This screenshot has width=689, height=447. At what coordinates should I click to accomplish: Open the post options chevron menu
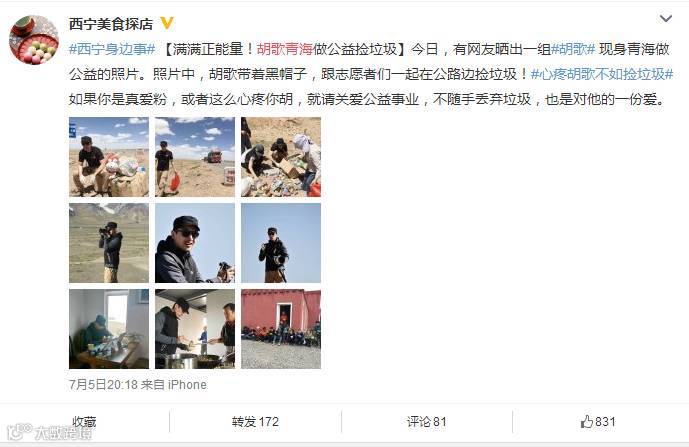[666, 18]
